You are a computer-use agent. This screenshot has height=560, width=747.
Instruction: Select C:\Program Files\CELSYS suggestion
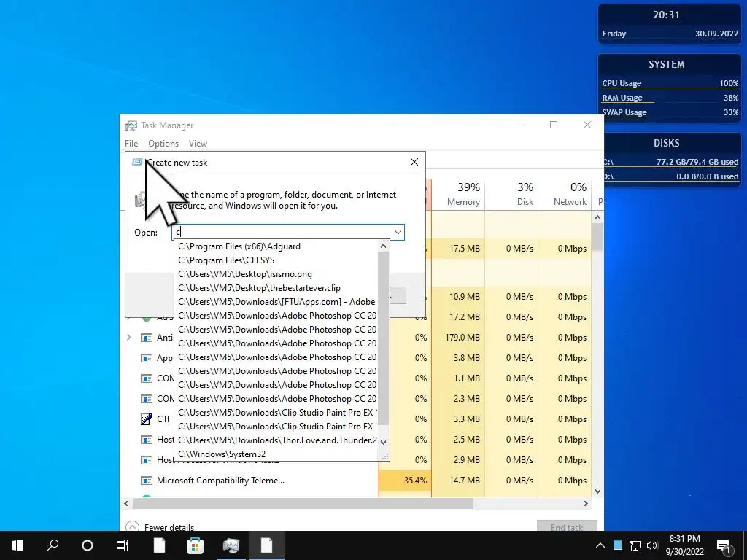click(276, 260)
